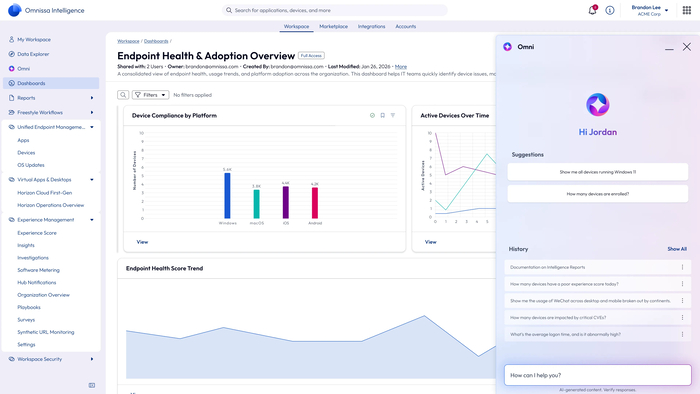Open Playbooks in sidebar
Image resolution: width=700 pixels, height=394 pixels.
pyautogui.click(x=29, y=307)
